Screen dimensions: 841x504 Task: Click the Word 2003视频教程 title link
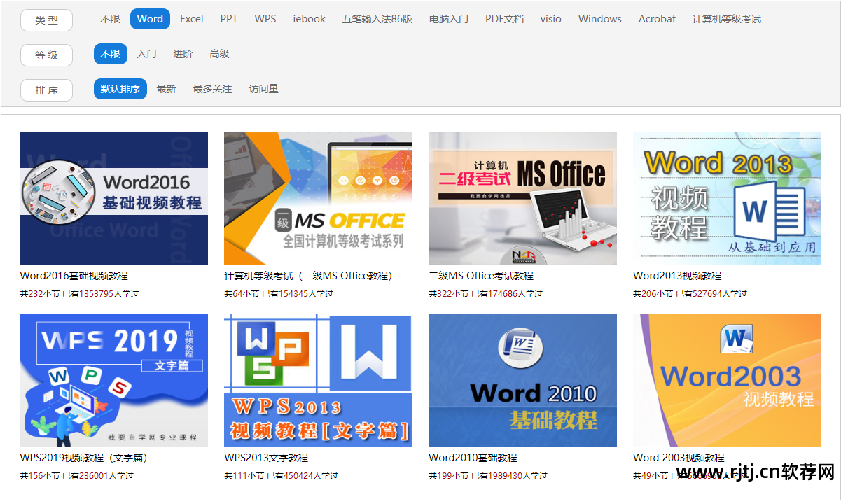(679, 458)
